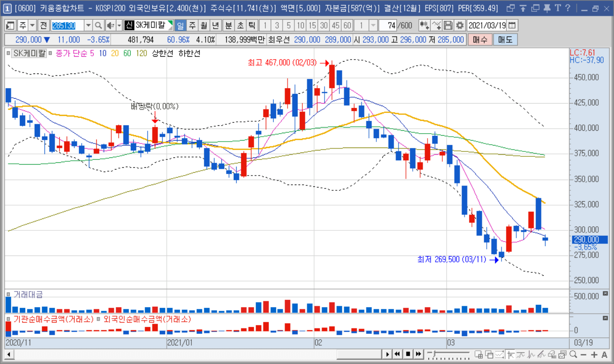Toggle the 기관순매수금액 legend marker
Image resolution: width=614 pixels, height=364 pixels.
pos(8,319)
